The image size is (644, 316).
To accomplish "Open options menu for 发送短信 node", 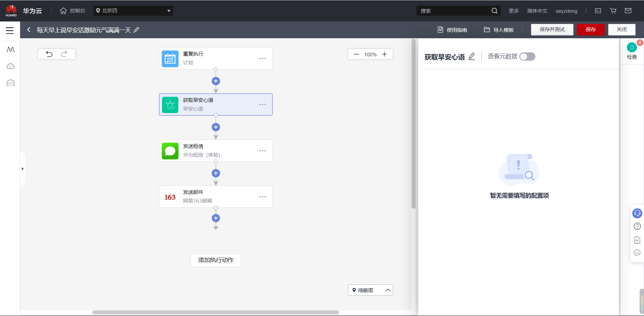I will (x=262, y=151).
